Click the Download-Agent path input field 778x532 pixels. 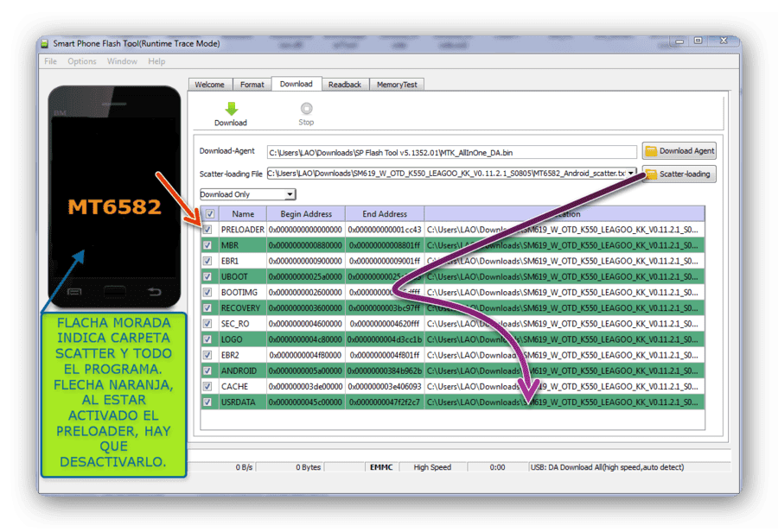click(x=451, y=153)
